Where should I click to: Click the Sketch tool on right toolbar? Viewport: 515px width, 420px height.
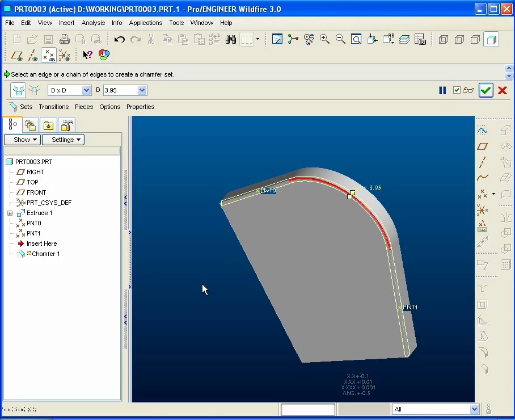[x=483, y=131]
